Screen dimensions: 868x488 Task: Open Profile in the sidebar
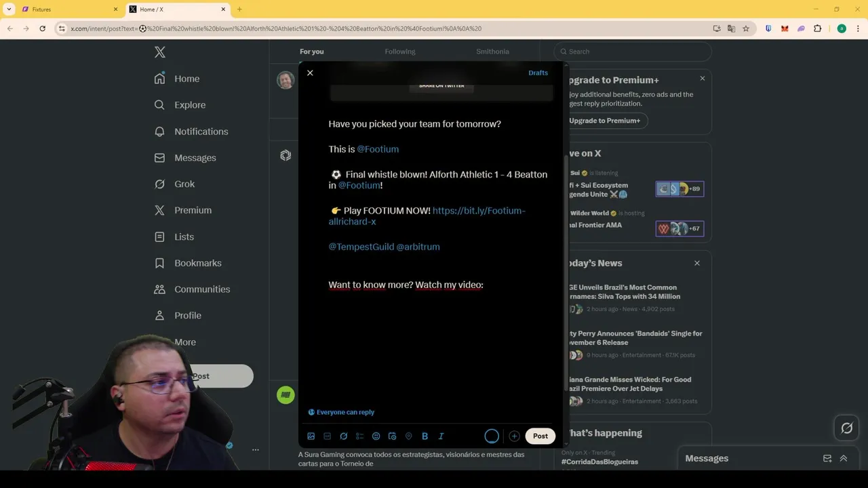tap(178, 316)
